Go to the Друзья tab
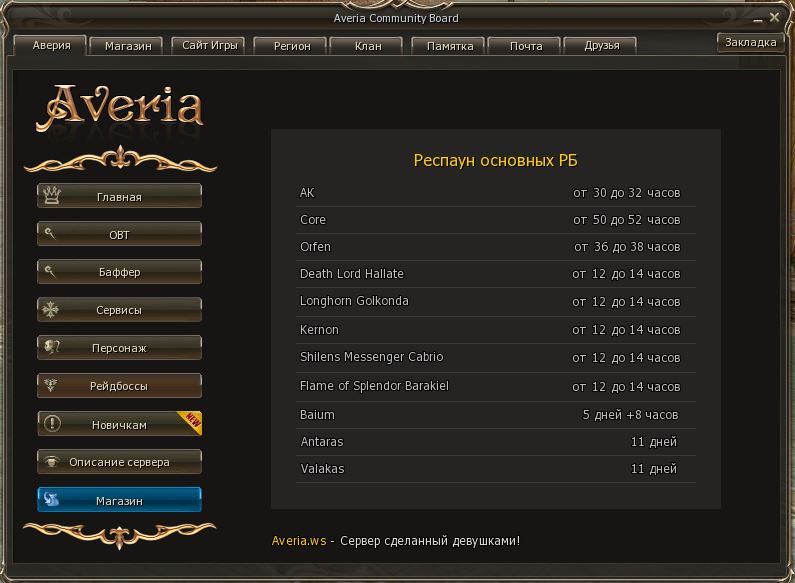Viewport: 795px width, 583px height. pos(601,46)
